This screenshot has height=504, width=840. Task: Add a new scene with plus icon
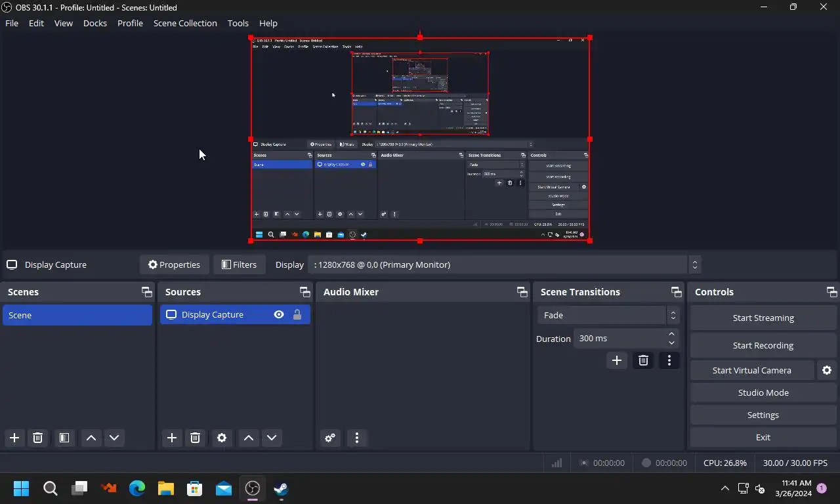pos(14,438)
